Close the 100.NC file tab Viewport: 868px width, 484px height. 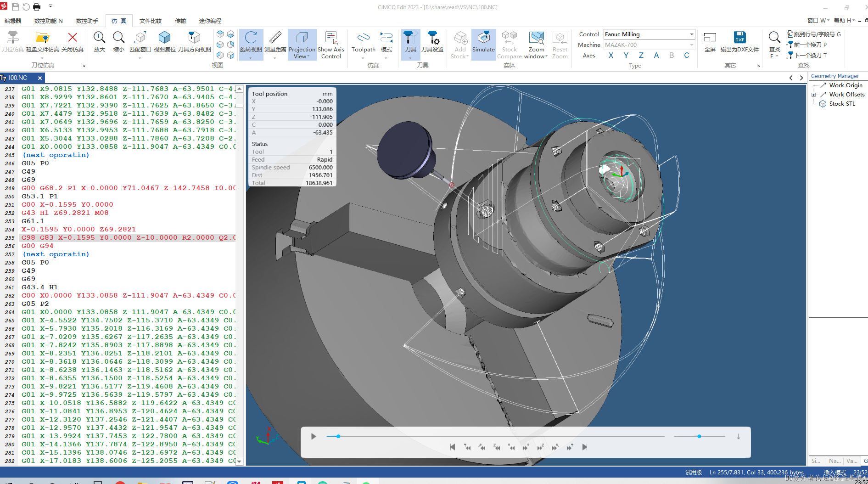point(40,78)
